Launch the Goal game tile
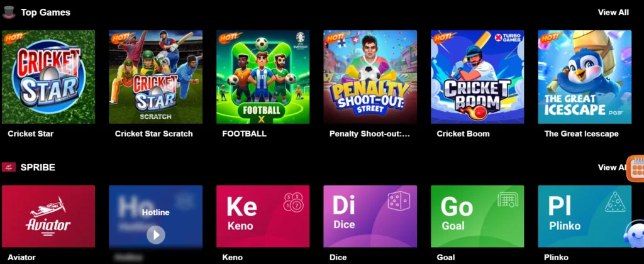Image resolution: width=644 pixels, height=264 pixels. pos(477,216)
